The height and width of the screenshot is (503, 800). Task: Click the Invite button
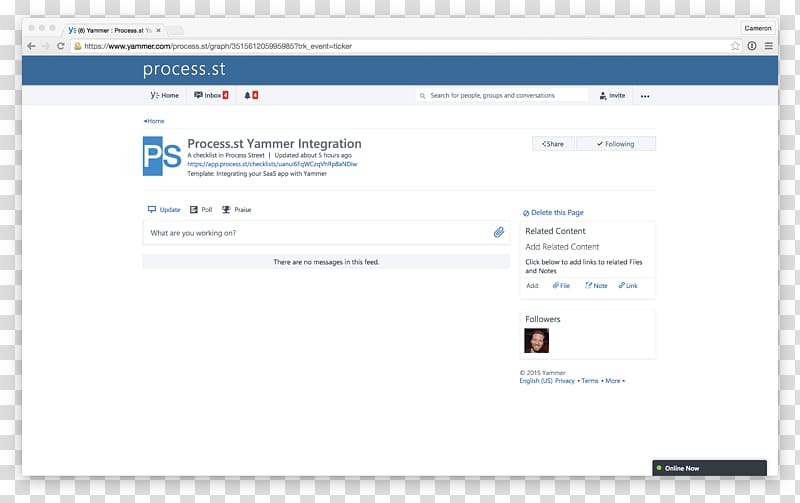click(x=612, y=95)
